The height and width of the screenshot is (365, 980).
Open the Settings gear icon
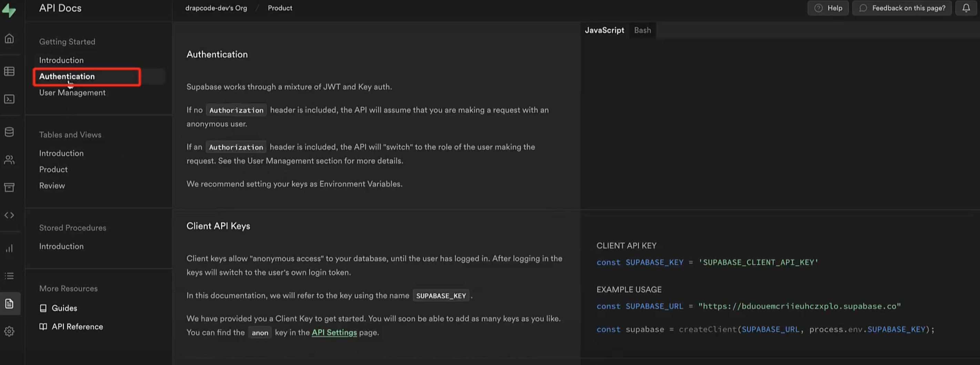9,332
